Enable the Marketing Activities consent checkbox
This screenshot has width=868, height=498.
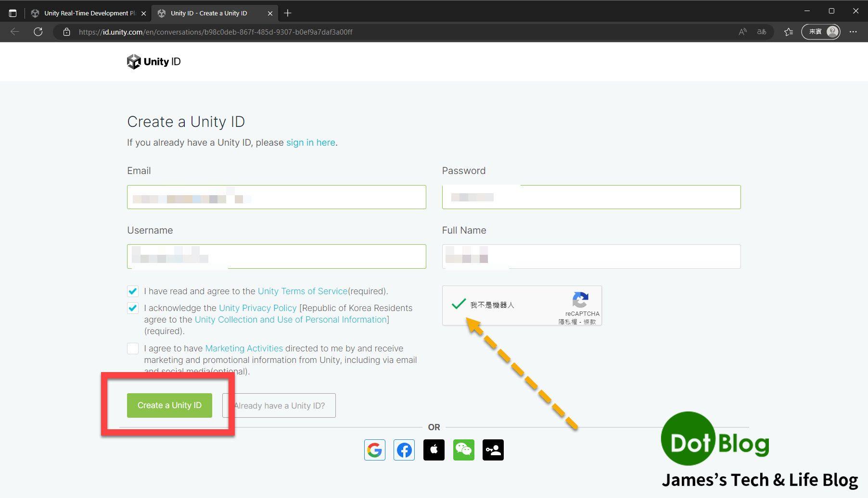[132, 349]
